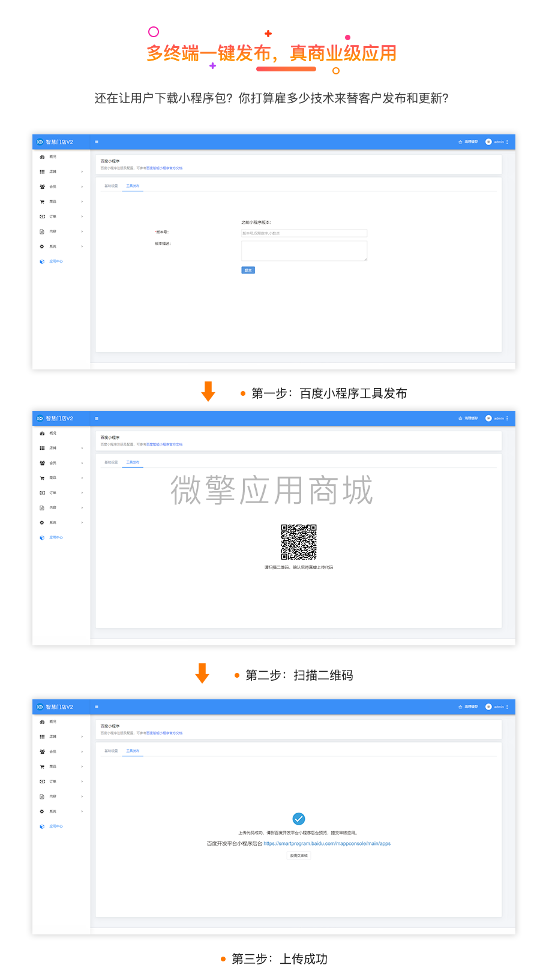Click the 商品 cart icon in the QR code screen

(x=42, y=478)
